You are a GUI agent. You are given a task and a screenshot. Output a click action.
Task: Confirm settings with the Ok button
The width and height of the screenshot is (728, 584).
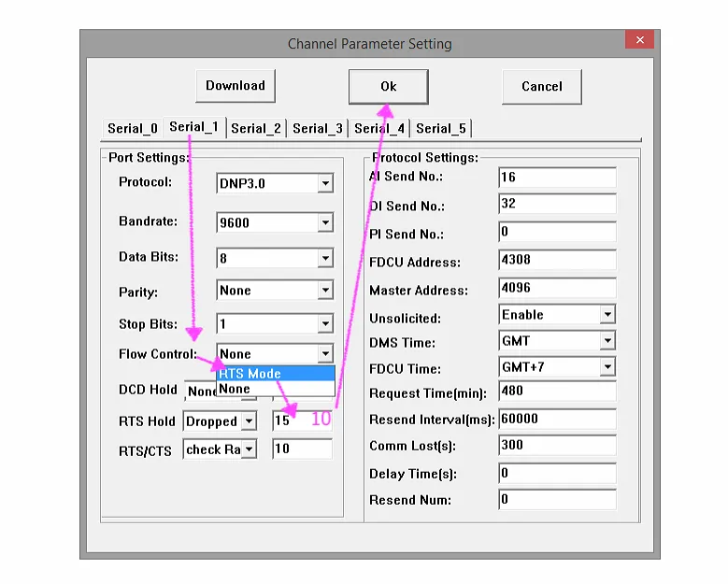[388, 86]
